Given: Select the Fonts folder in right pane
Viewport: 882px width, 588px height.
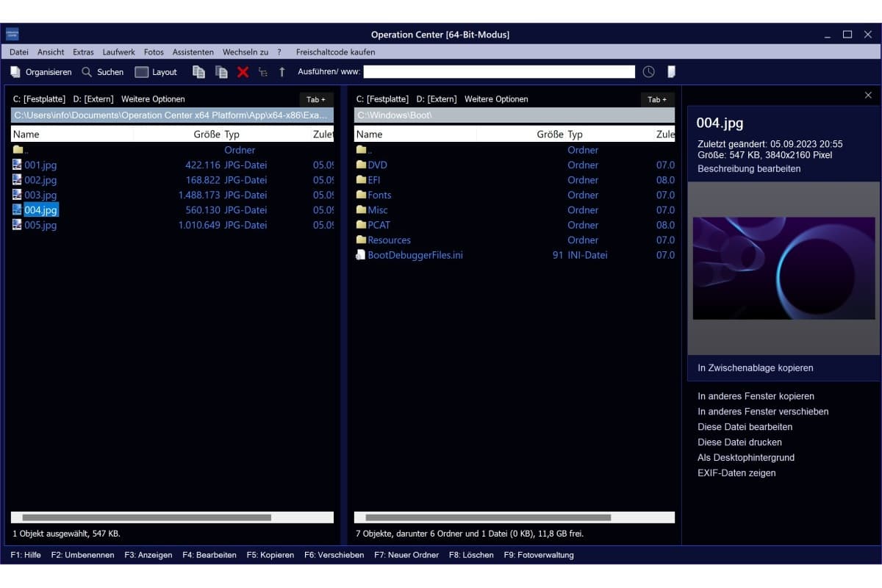Looking at the screenshot, I should point(379,195).
